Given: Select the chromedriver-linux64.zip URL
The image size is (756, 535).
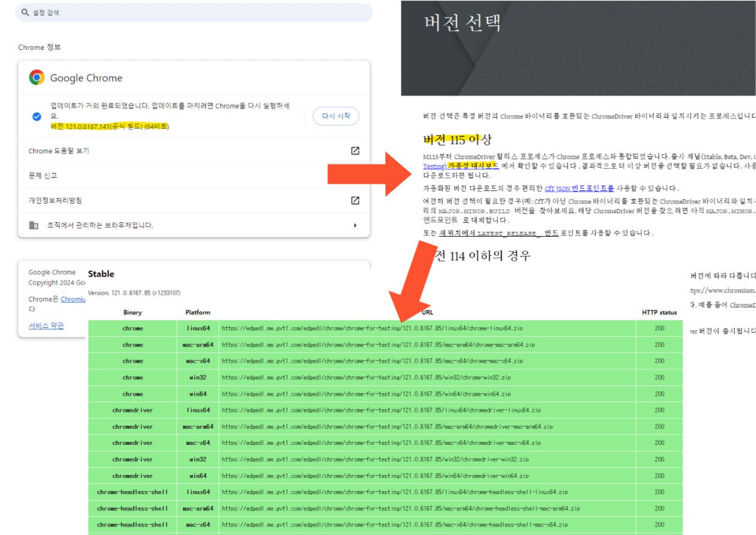Looking at the screenshot, I should [381, 410].
